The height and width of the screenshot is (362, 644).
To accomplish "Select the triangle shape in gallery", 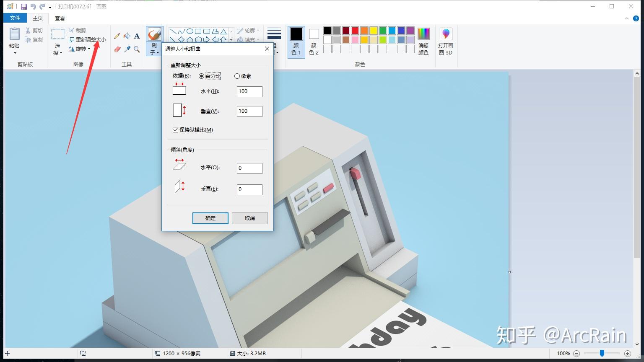I will point(223,31).
